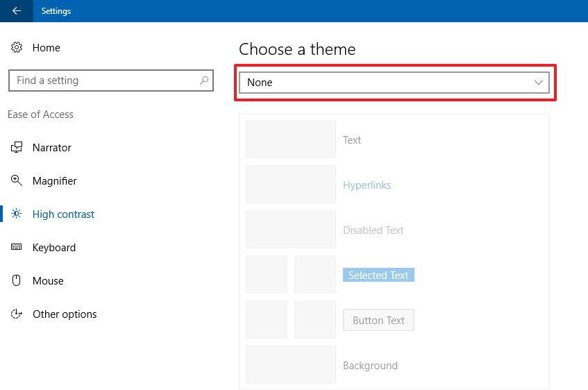Click the Find a setting field
Viewport: 588px width, 390px height.
[104, 80]
